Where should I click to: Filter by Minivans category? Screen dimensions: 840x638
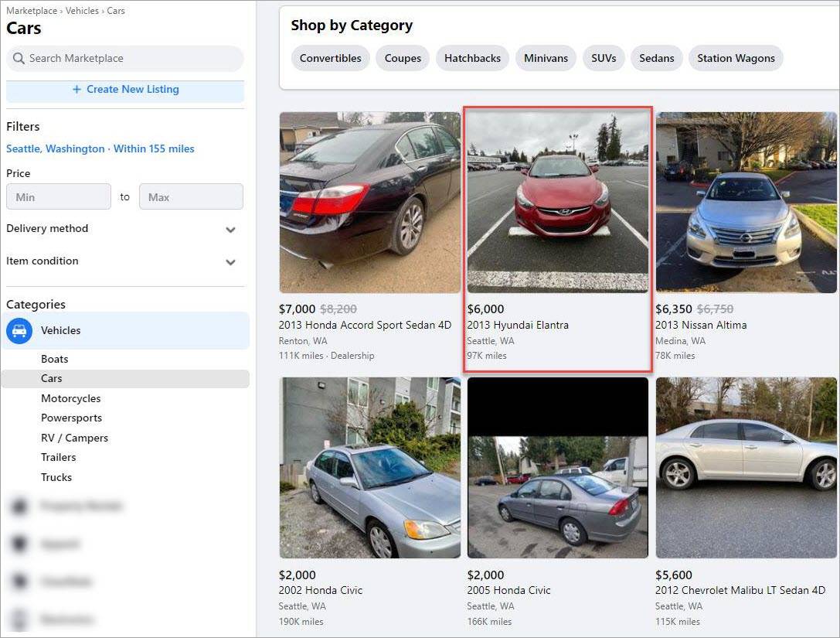(x=546, y=58)
